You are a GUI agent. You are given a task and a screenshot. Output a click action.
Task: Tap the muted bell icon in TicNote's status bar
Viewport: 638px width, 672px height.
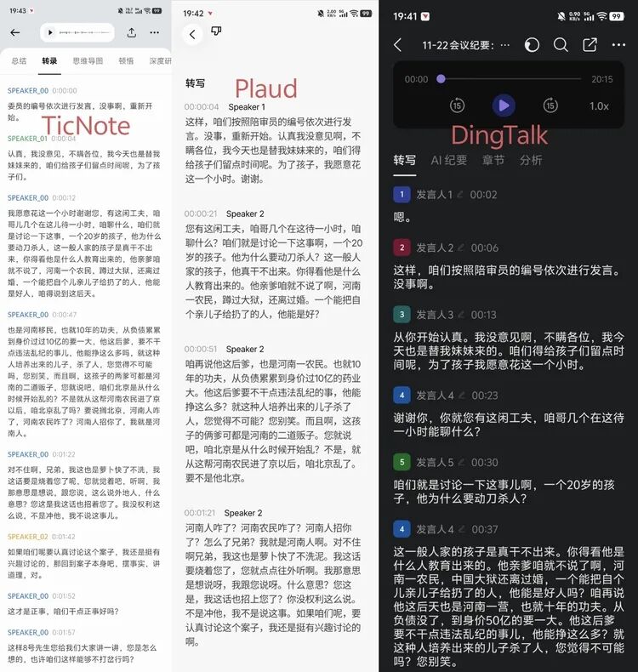pos(121,11)
